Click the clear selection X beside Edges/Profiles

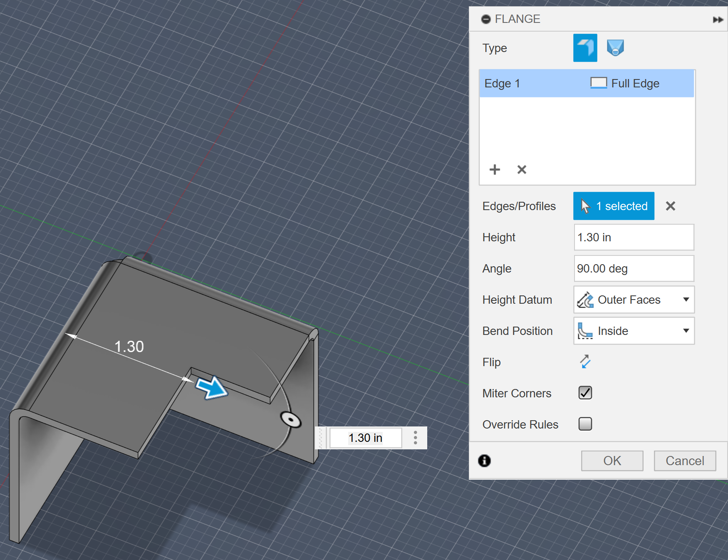coord(670,206)
